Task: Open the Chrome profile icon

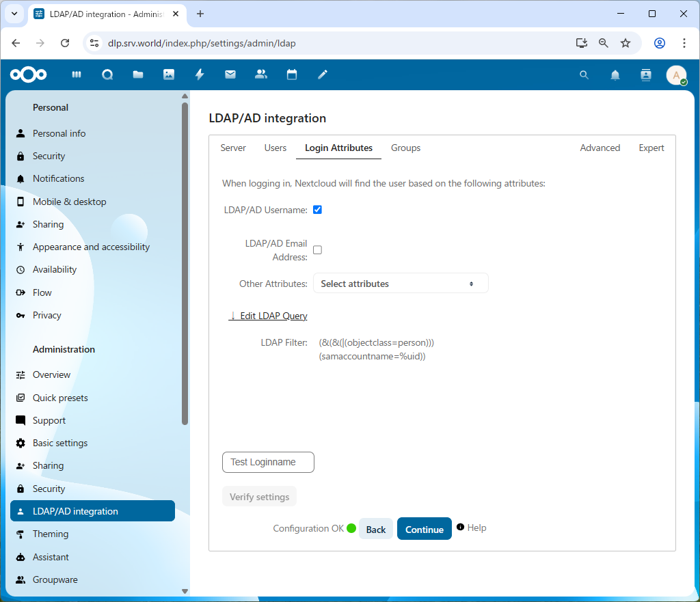Action: [x=660, y=43]
